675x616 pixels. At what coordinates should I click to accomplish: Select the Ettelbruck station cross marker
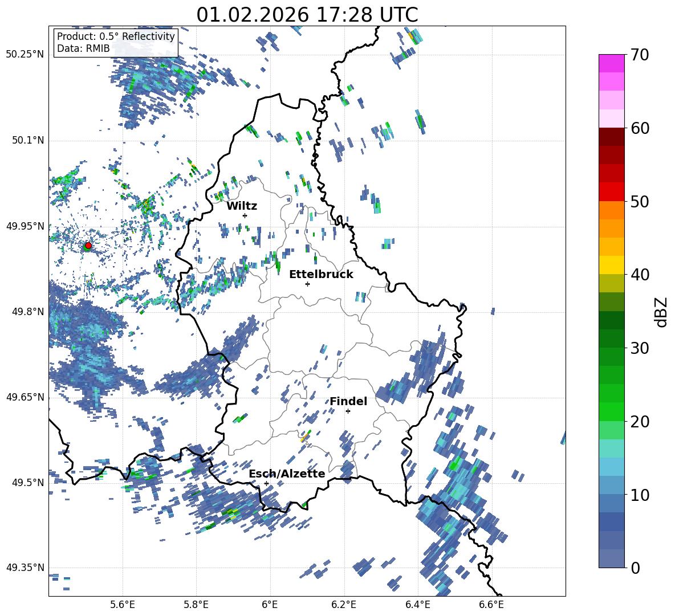307,284
